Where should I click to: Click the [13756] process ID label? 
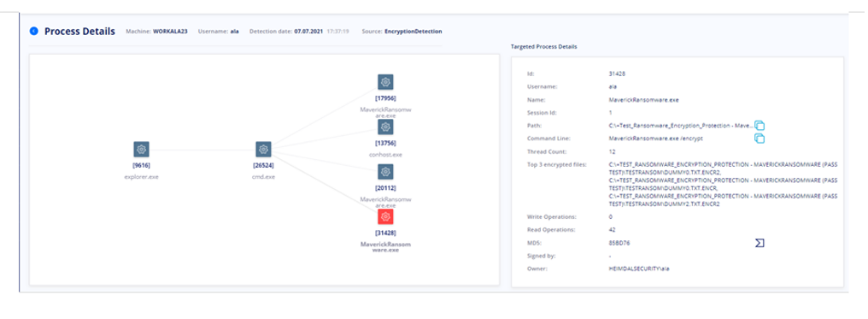[x=385, y=144]
